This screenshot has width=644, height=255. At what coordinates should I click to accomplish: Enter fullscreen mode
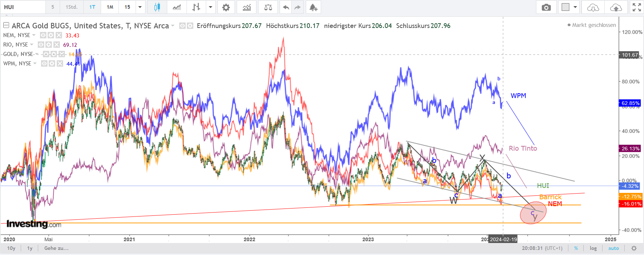pyautogui.click(x=637, y=7)
